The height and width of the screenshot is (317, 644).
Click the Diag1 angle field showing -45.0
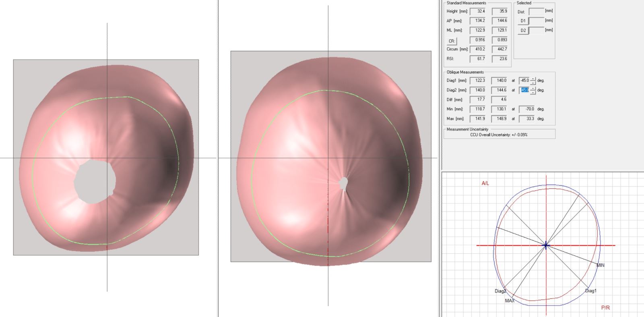[x=524, y=81]
